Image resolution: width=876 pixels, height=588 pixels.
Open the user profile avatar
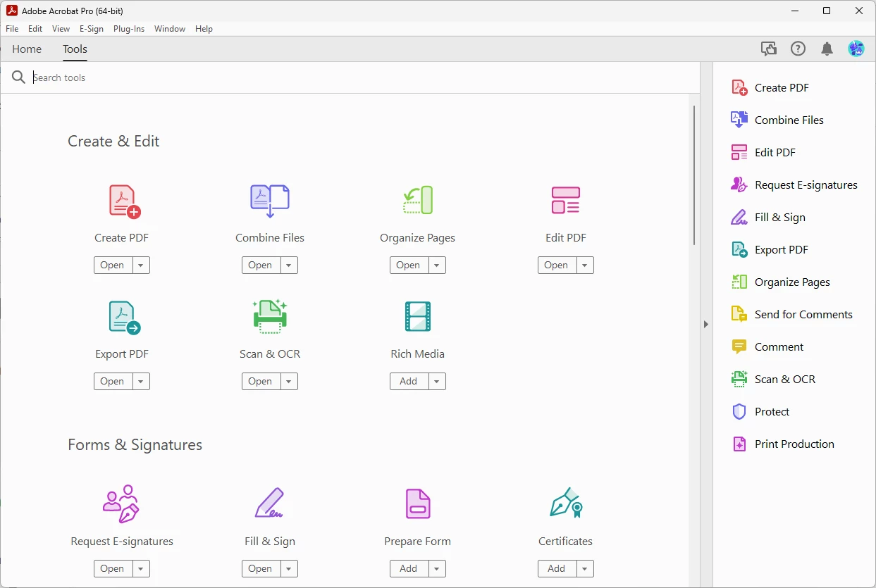(856, 49)
